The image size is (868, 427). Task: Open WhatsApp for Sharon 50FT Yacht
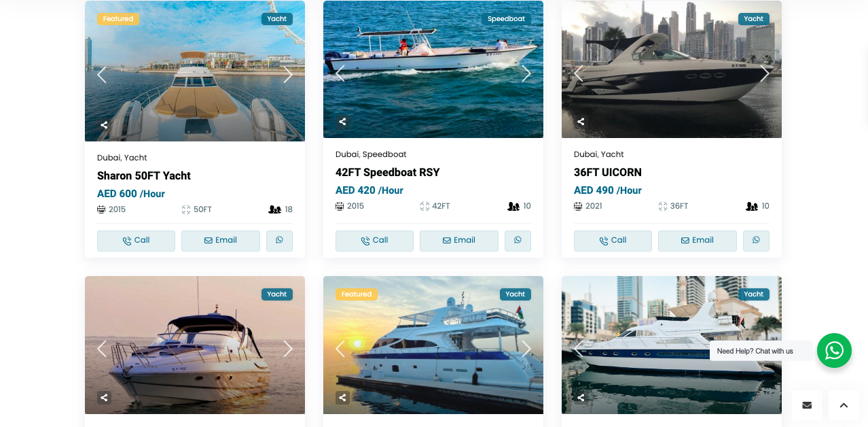point(279,241)
